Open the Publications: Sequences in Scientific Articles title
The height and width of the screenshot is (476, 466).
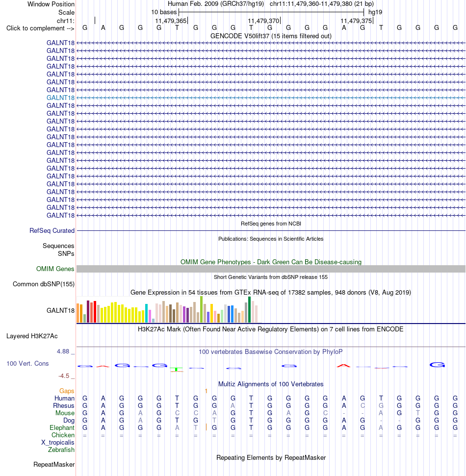point(271,239)
